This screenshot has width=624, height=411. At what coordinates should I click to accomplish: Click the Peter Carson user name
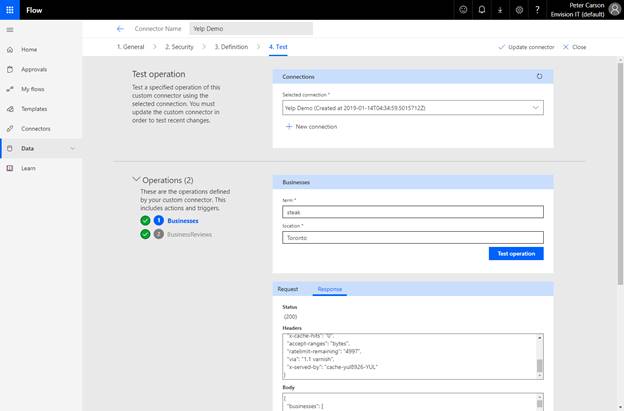587,6
